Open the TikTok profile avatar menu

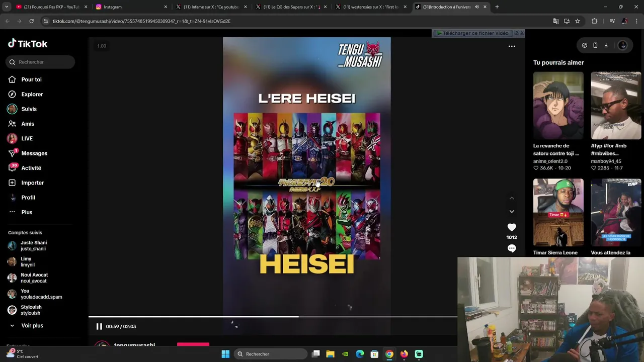coord(622,45)
